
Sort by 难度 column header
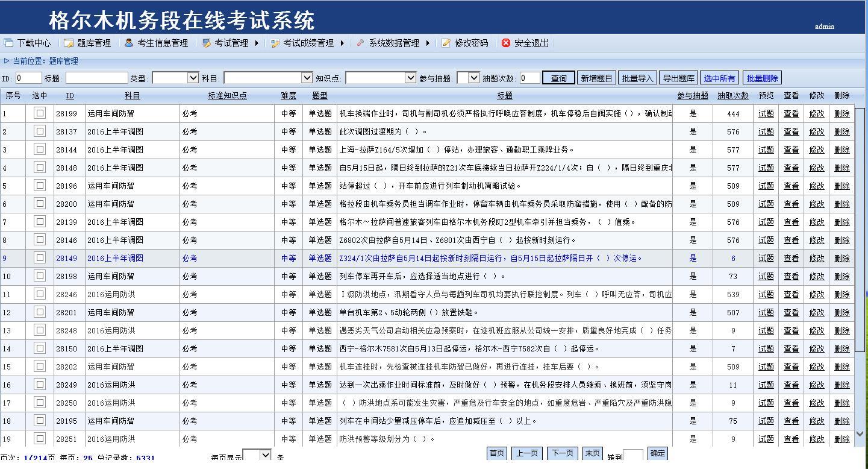tap(289, 95)
